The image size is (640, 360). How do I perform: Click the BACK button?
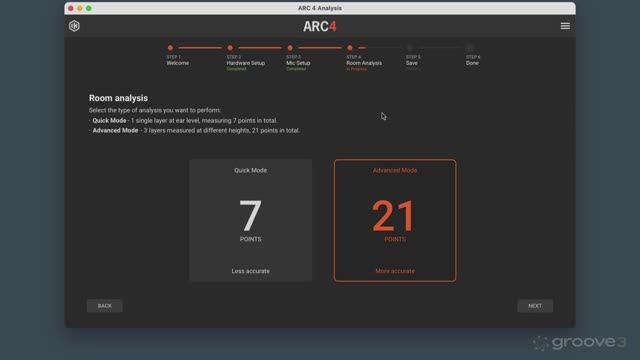(x=104, y=306)
